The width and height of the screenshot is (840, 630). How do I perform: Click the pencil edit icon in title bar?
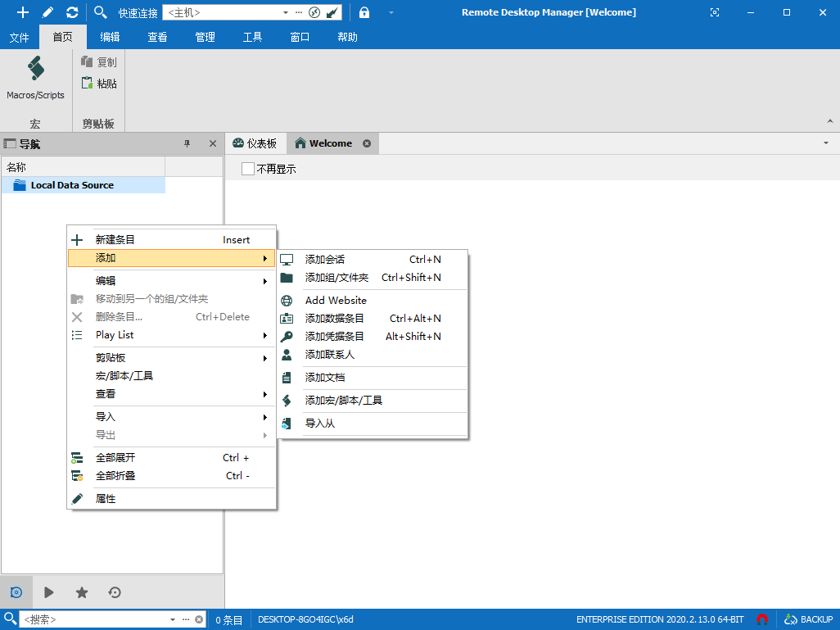click(47, 12)
